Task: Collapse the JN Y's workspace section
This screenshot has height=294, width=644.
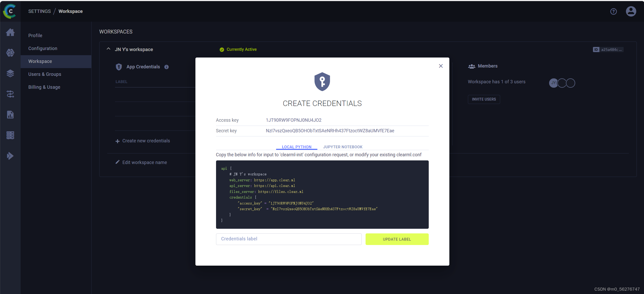Action: pyautogui.click(x=109, y=49)
